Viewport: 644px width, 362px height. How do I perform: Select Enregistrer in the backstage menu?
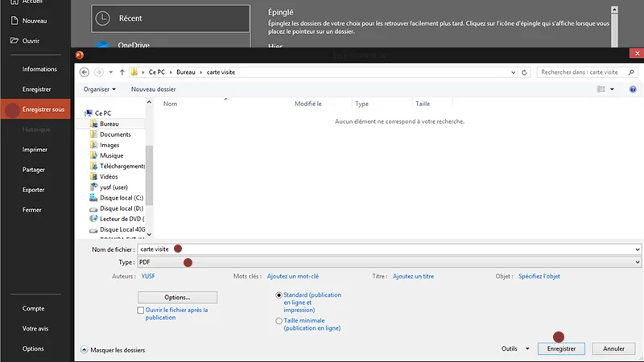(x=36, y=89)
